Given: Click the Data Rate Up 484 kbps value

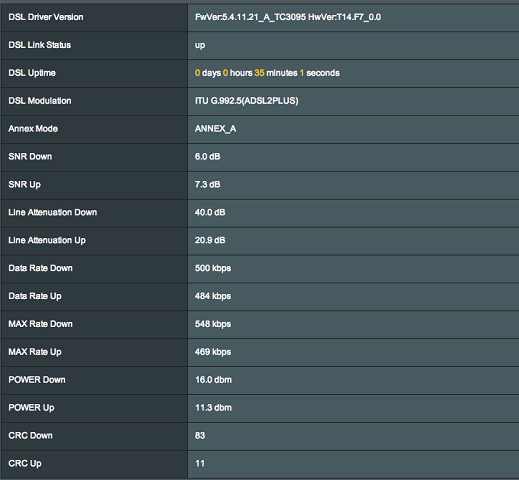Looking at the screenshot, I should (213, 296).
